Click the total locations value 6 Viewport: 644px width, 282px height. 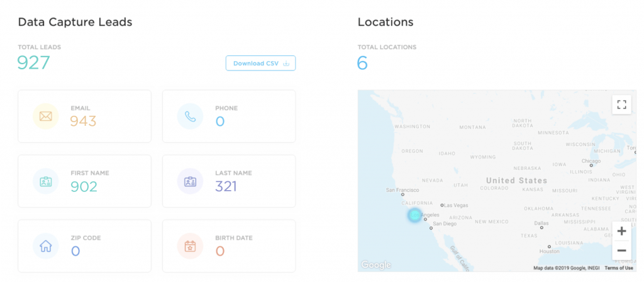coord(362,63)
